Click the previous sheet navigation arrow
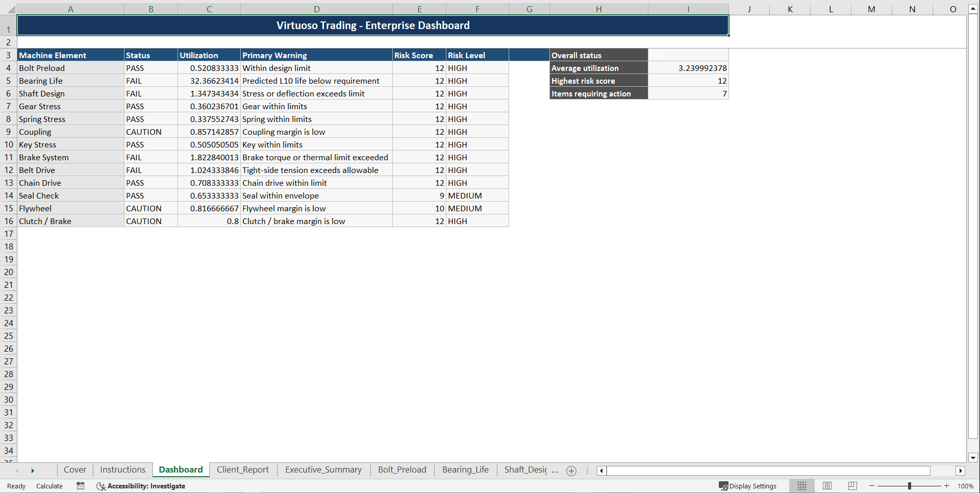This screenshot has height=493, width=980. pos(17,470)
